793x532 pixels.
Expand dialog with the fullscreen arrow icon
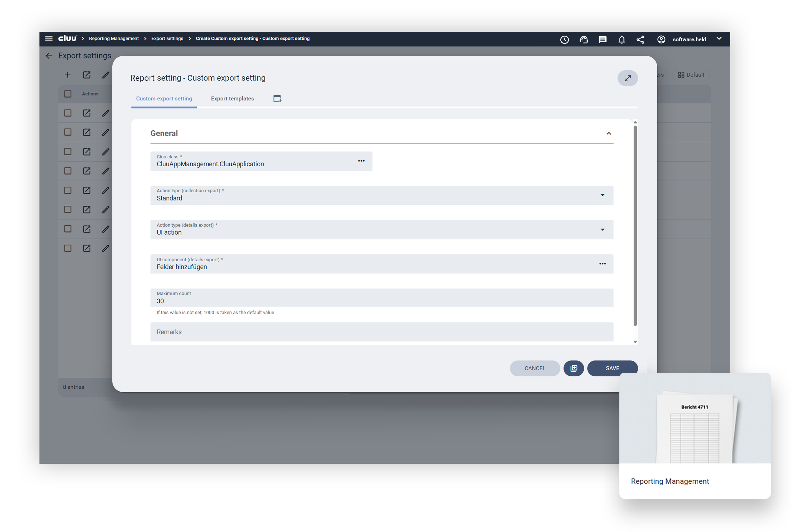pyautogui.click(x=627, y=78)
